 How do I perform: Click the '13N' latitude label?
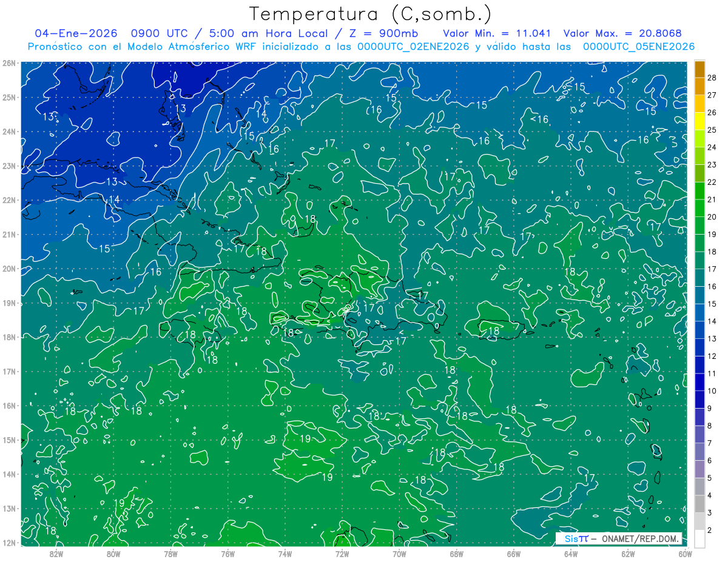[8, 508]
